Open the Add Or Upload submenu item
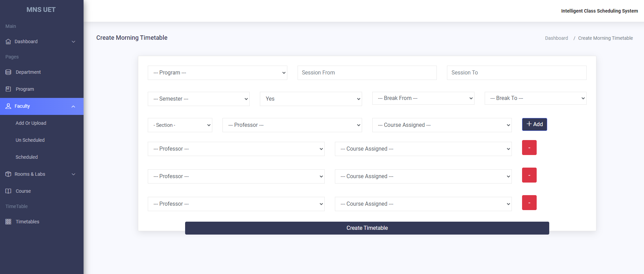This screenshot has width=644, height=274. 31,123
